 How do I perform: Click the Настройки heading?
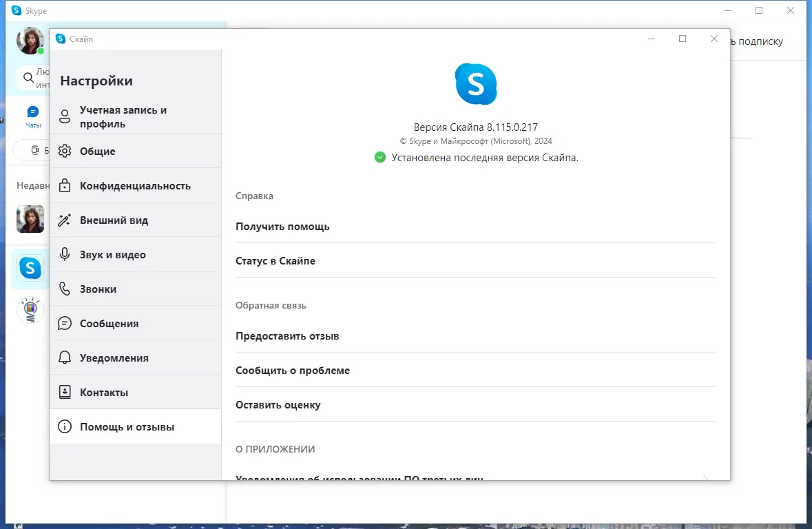pos(96,81)
